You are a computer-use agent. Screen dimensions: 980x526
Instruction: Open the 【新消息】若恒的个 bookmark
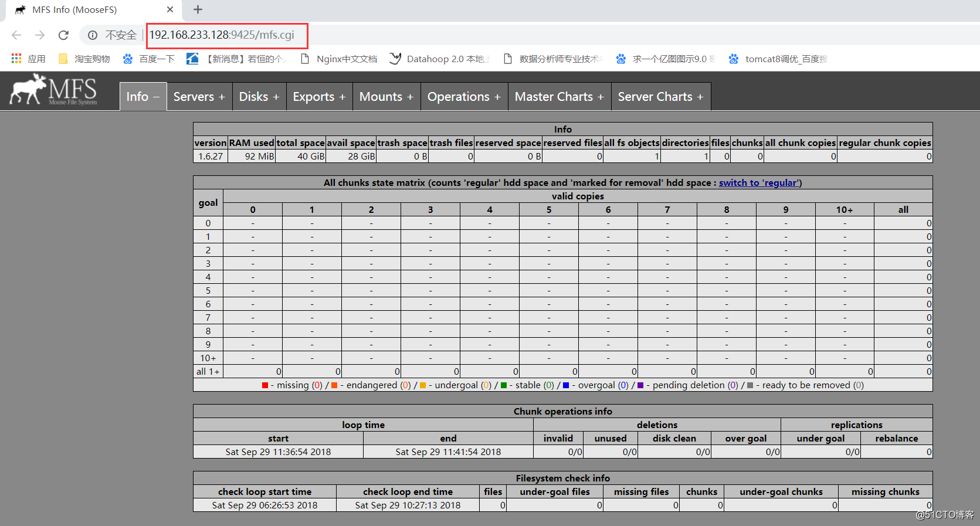[236, 59]
